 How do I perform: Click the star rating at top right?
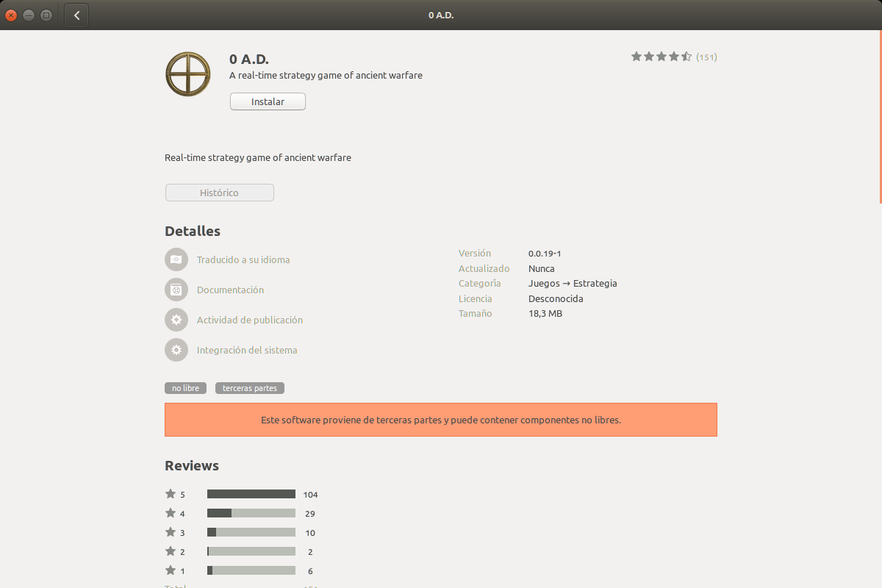click(661, 57)
